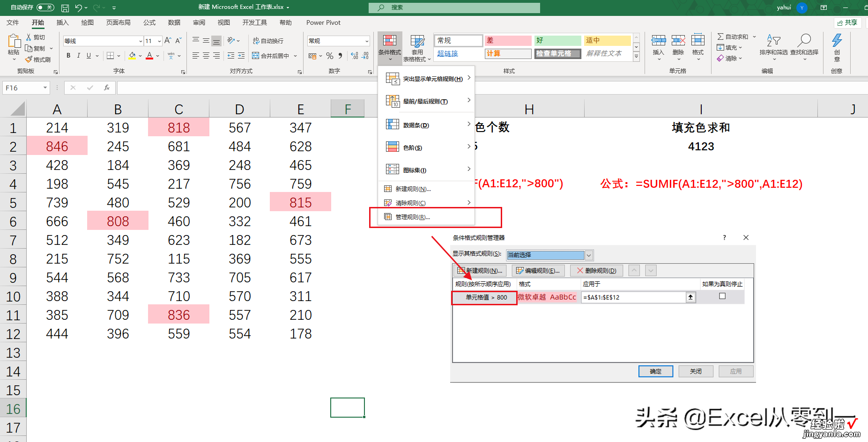This screenshot has width=868, height=442.
Task: Click the rule move-up arrow button
Action: click(634, 270)
